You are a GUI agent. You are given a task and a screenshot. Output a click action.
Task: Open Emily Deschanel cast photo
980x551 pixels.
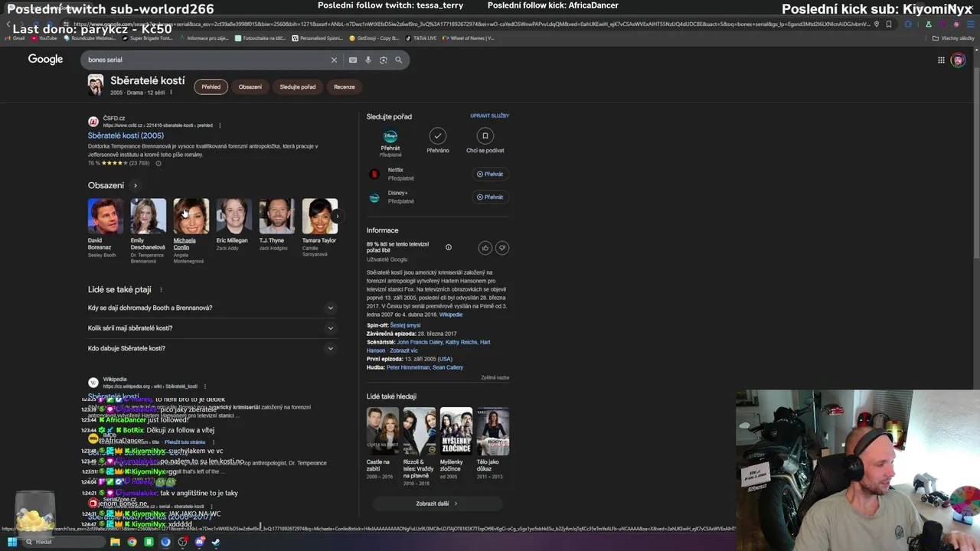point(148,216)
